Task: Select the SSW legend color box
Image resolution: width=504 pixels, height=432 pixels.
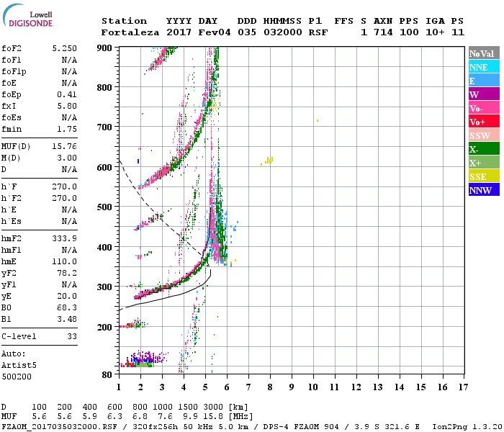Action: coord(484,135)
